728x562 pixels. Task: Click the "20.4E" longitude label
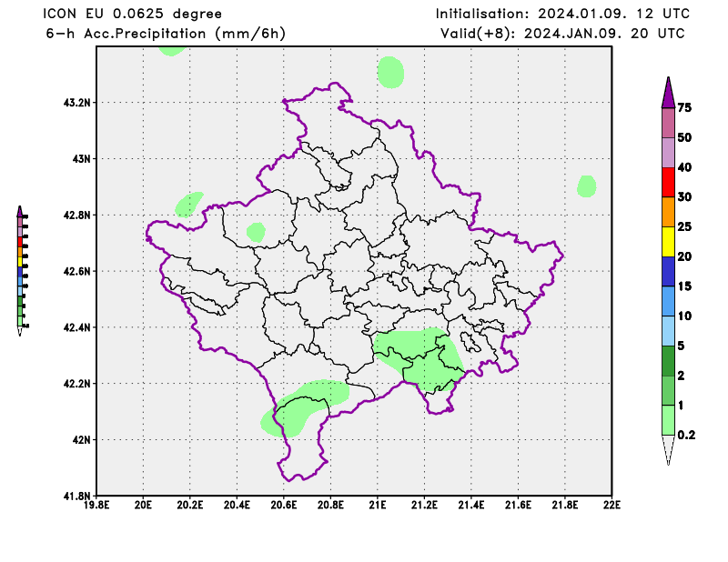tap(237, 505)
